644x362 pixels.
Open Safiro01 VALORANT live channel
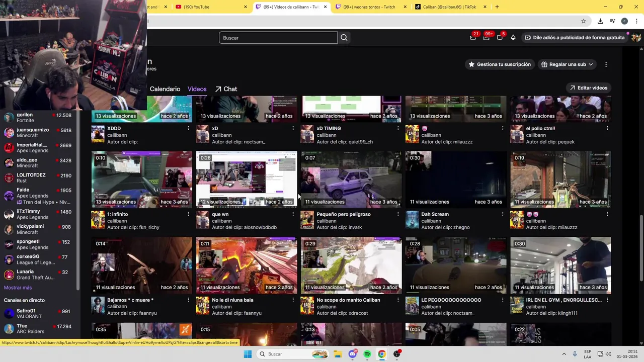(x=38, y=314)
